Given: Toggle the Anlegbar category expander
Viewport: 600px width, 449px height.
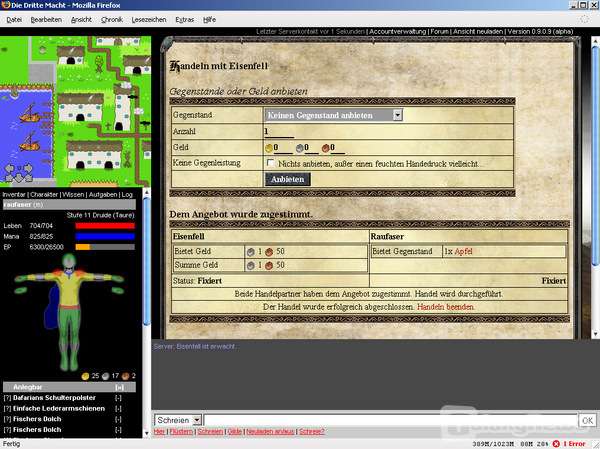Looking at the screenshot, I should coord(119,387).
